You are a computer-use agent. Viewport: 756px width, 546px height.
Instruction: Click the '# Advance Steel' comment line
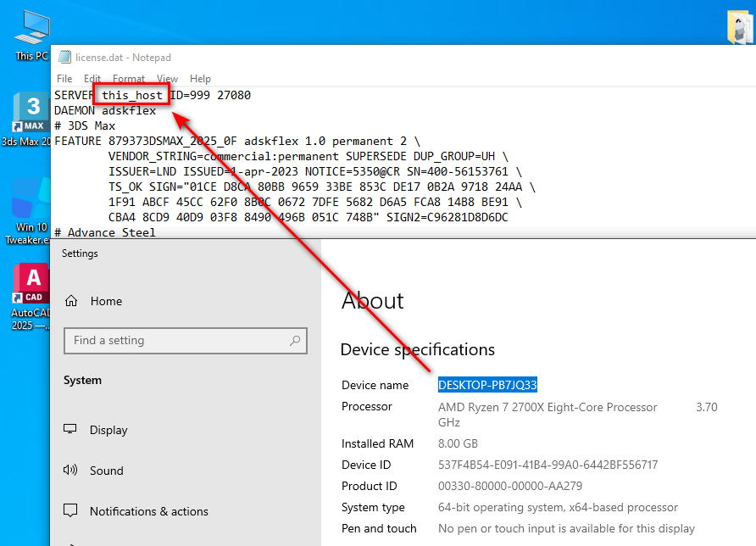pyautogui.click(x=105, y=232)
